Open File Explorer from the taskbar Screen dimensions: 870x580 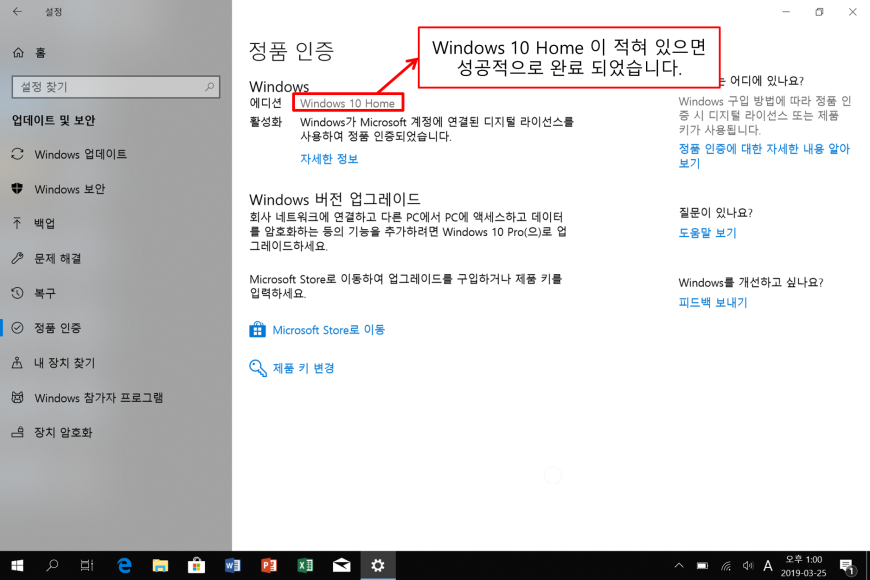point(160,566)
